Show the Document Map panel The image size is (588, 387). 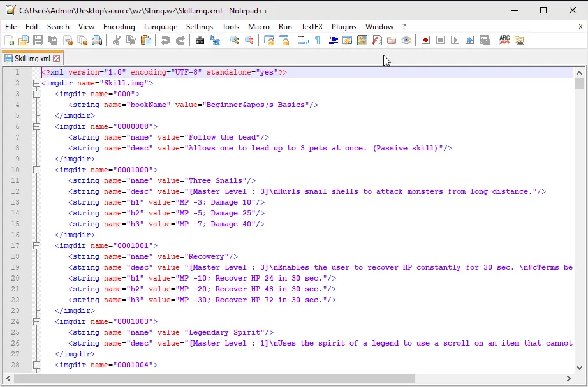pos(362,41)
